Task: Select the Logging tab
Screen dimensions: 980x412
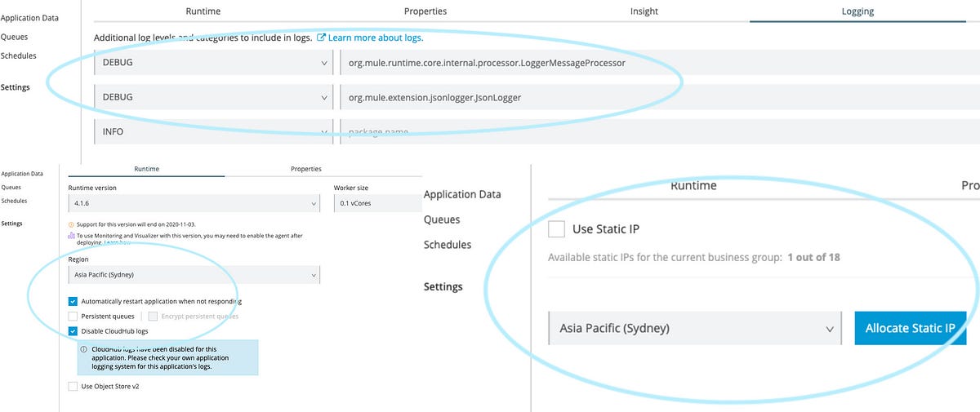Action: 857,11
